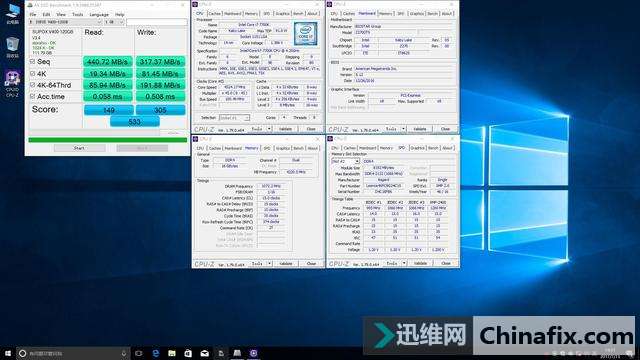Open the Mail app from the taskbar
The image size is (640, 360).
[x=204, y=353]
